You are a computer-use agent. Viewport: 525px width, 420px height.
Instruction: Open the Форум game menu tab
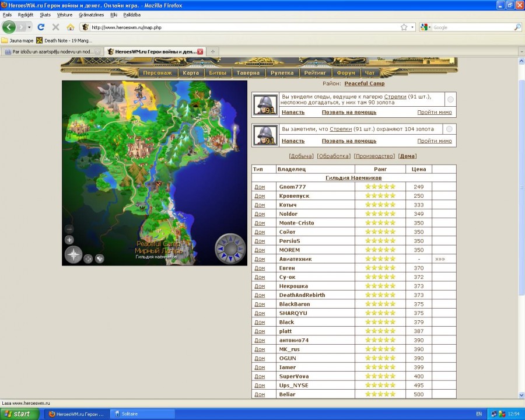coord(346,73)
